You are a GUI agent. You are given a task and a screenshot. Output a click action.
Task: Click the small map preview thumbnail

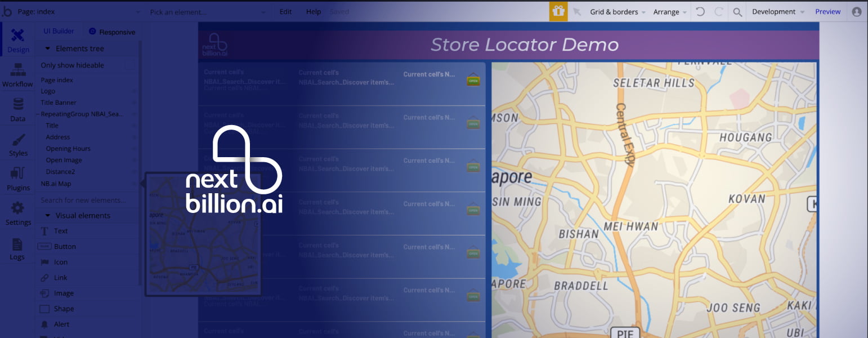[x=203, y=234]
